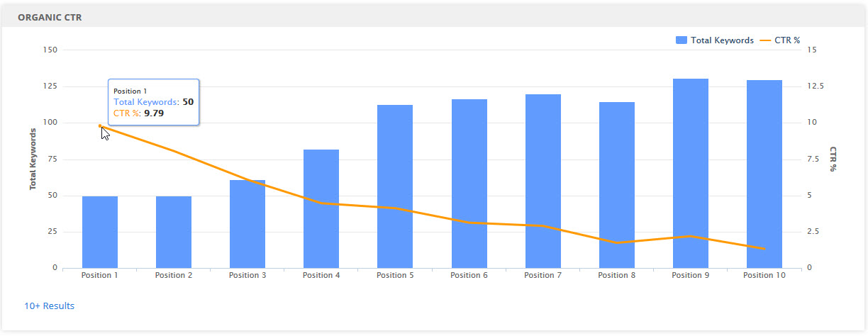
Task: Click the Position 8 bar
Action: (617, 185)
